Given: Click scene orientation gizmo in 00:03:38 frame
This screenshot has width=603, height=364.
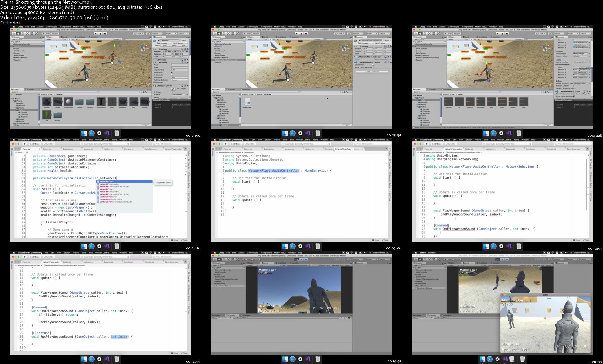Looking at the screenshot, I should [345, 48].
